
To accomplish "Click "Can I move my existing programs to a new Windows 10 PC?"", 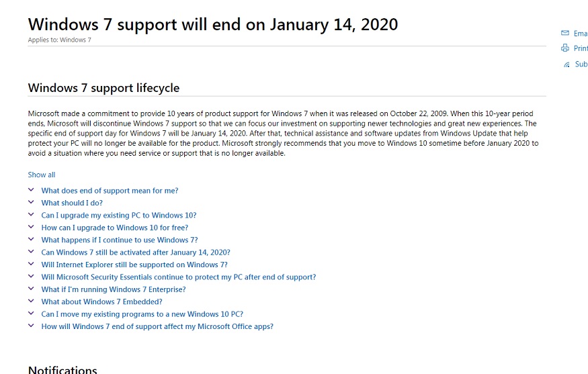I will click(x=142, y=314).
